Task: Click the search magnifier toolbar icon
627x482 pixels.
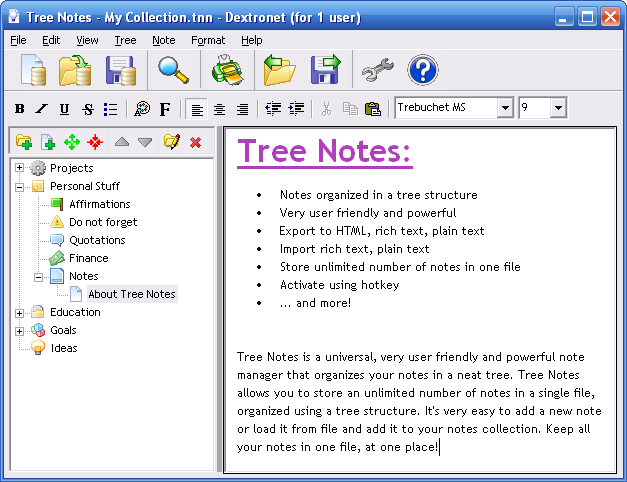Action: (174, 70)
